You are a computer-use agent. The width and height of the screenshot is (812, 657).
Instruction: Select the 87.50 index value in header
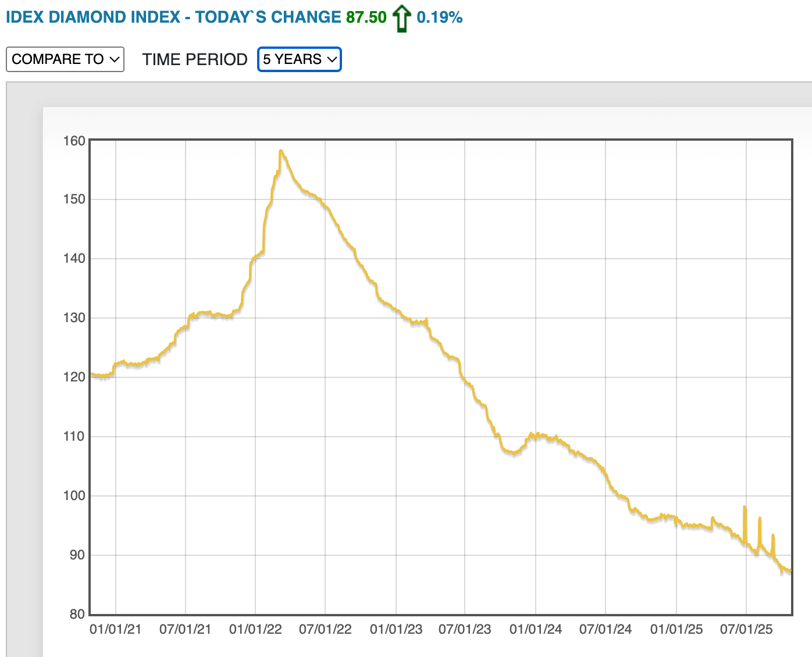point(366,17)
